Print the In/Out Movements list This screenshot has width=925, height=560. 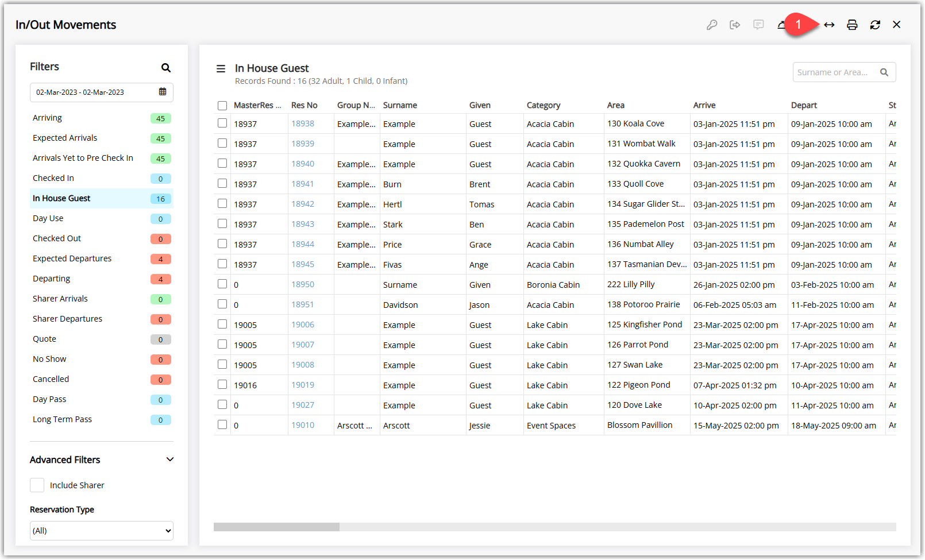(x=852, y=25)
